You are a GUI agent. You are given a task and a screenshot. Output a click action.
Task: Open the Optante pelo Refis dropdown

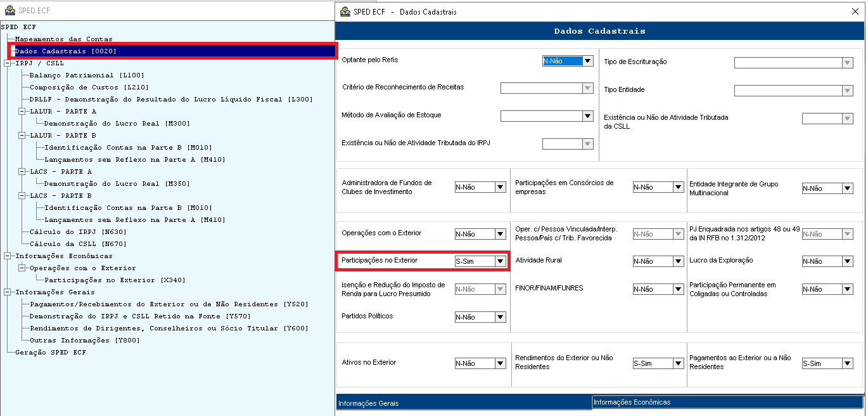[588, 61]
